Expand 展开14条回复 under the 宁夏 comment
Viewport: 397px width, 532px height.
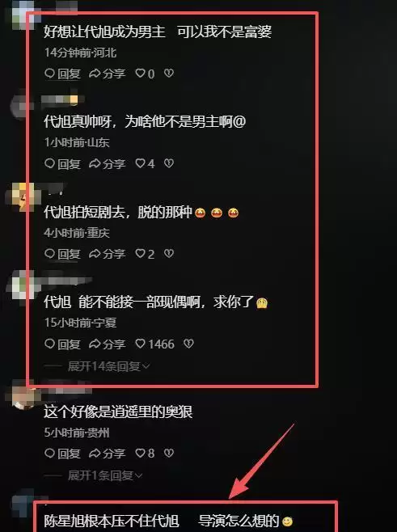click(x=108, y=366)
